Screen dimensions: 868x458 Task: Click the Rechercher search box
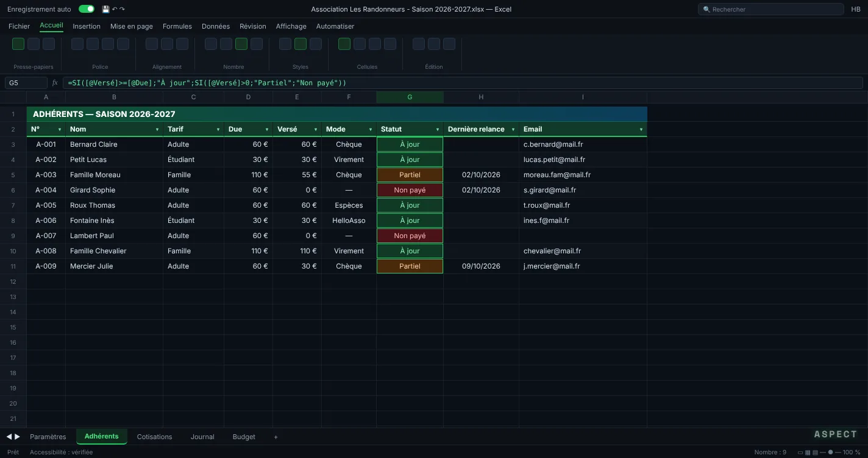pos(771,9)
